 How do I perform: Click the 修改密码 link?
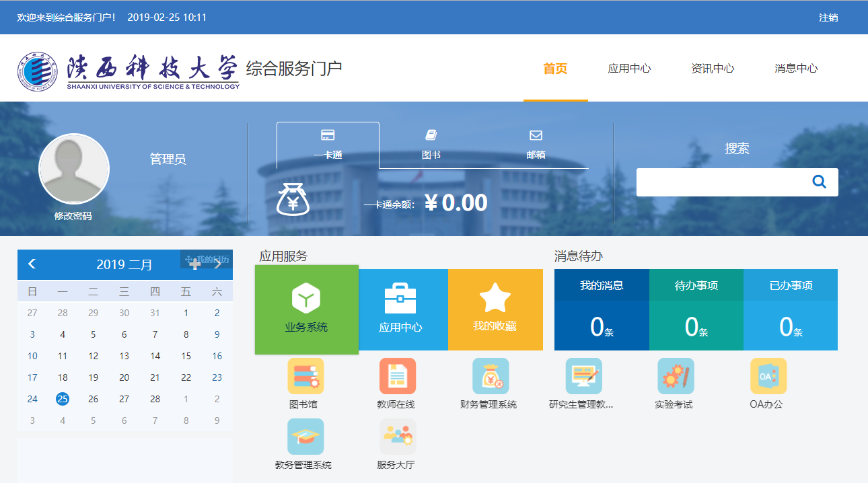tap(73, 216)
